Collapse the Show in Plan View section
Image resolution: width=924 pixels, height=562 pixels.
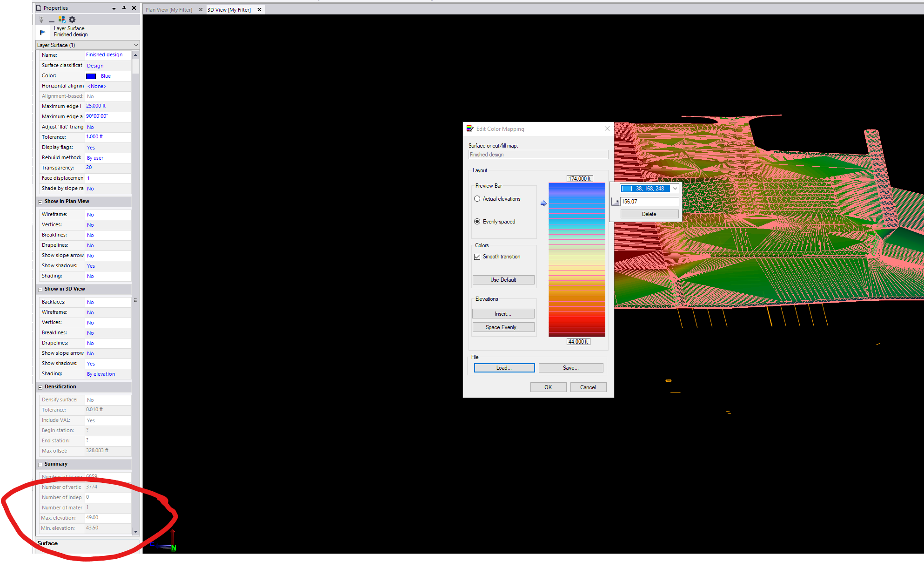point(40,202)
